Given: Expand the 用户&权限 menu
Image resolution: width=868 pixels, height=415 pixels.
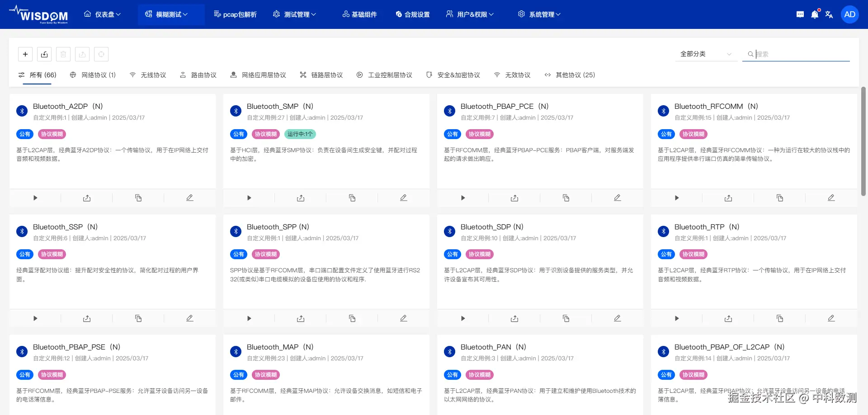Looking at the screenshot, I should pos(470,14).
